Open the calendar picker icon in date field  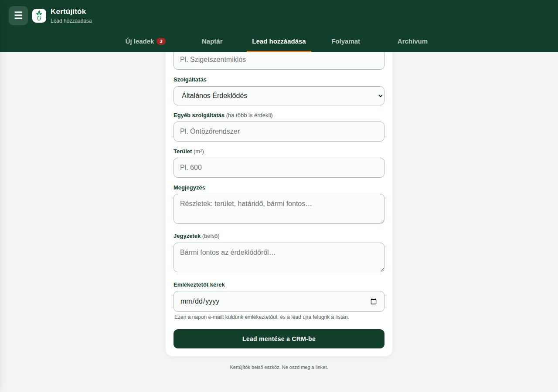click(374, 301)
